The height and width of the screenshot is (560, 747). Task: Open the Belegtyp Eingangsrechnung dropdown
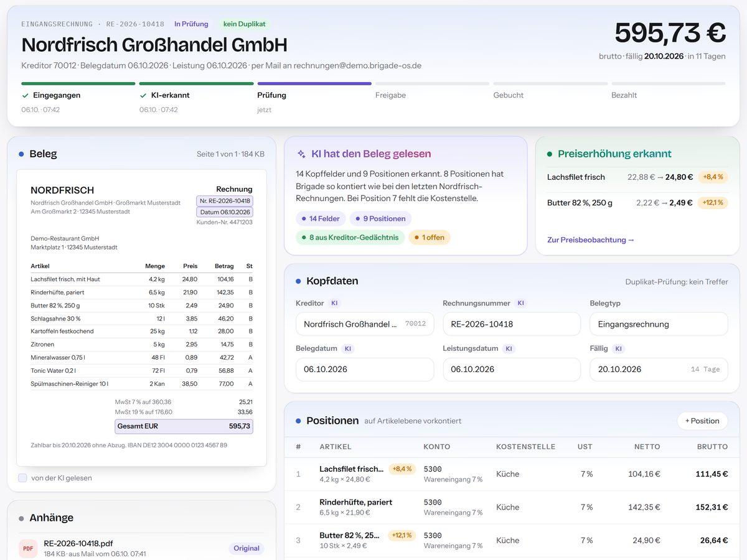[x=659, y=324]
